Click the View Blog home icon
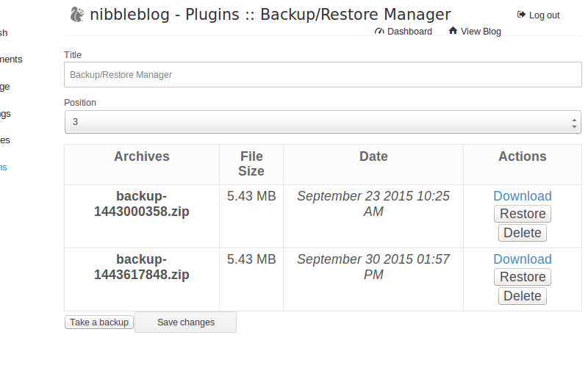Viewport: 588px width, 379px height. pos(453,31)
